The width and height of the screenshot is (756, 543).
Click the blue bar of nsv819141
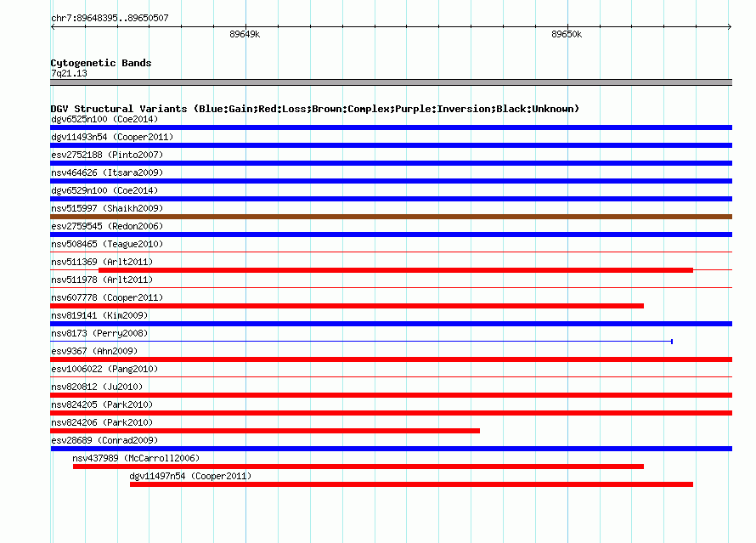(x=391, y=324)
